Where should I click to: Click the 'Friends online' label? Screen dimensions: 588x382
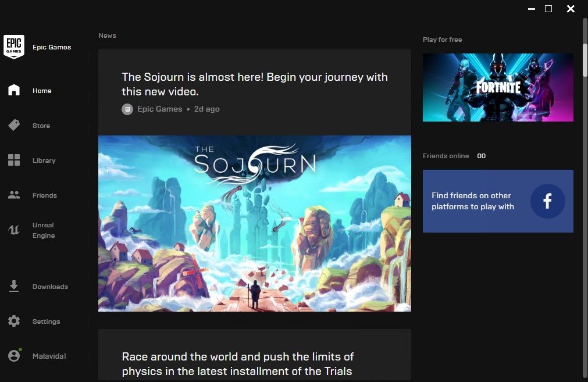[x=446, y=156]
